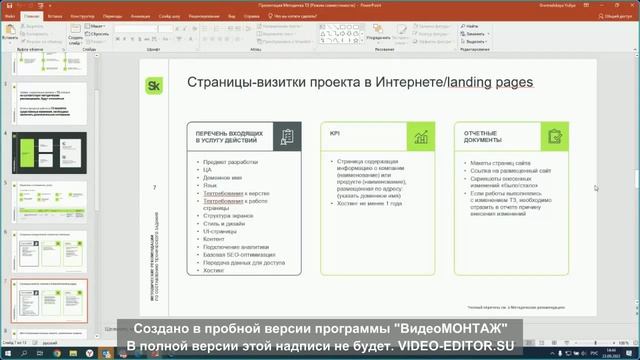Viewport: 640px width, 360px height.
Task: Select the slide 5 thumbnail
Action: (49, 202)
